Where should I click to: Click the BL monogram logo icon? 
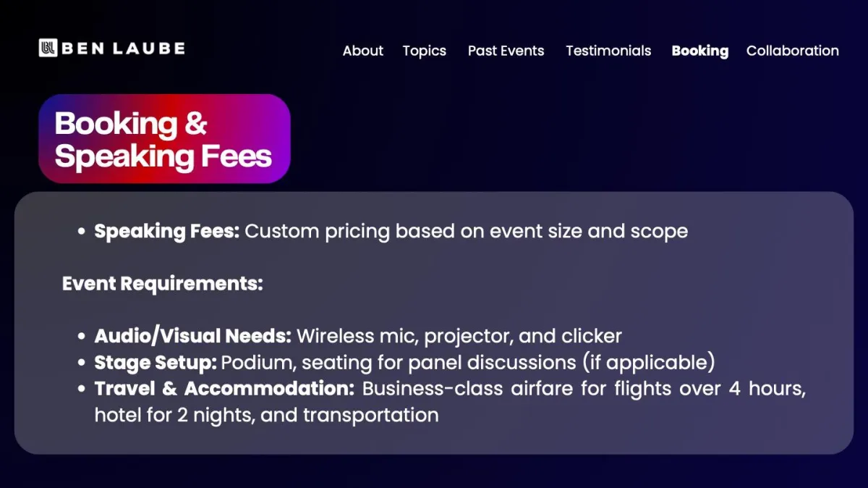(x=48, y=48)
